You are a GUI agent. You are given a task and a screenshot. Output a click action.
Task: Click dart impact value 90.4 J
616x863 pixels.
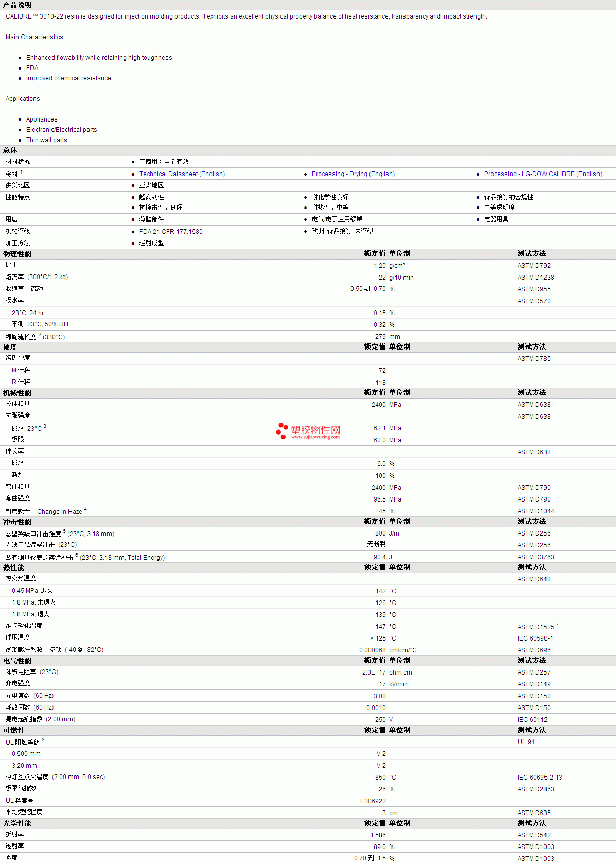(383, 557)
